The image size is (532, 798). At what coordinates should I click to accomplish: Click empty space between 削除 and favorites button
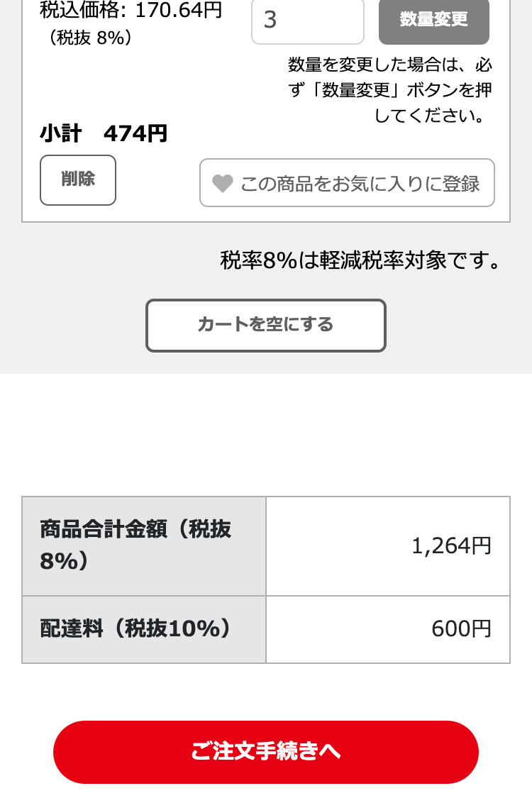point(157,181)
